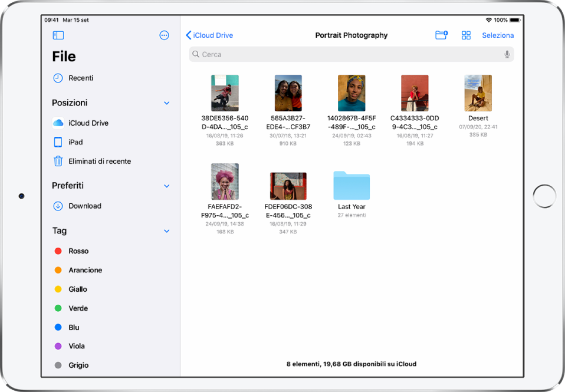Open the Desert image thumbnail

478,93
